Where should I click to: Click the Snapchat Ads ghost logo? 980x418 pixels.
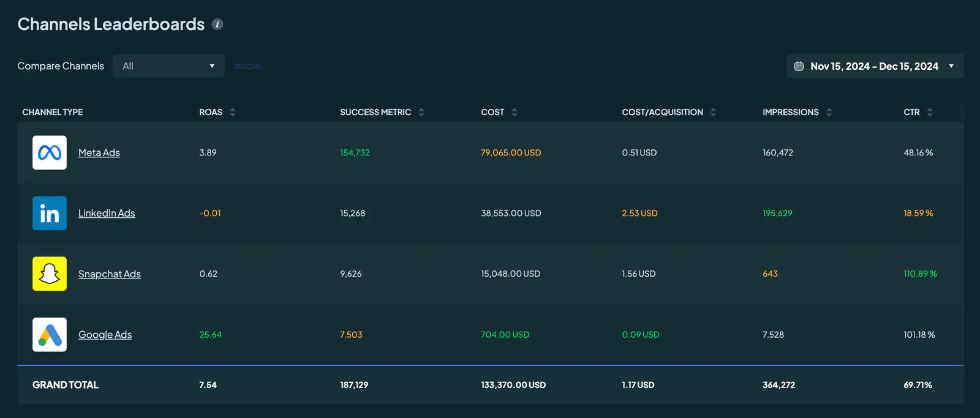[50, 274]
